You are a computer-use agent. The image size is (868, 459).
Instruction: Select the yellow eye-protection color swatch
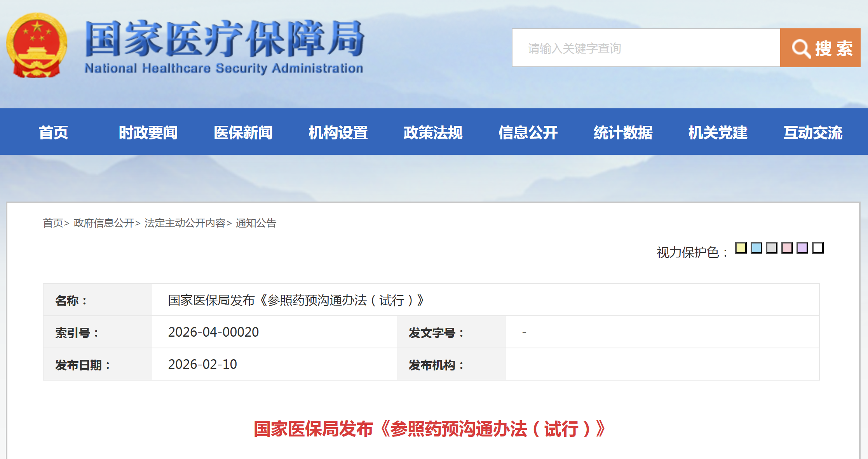741,248
